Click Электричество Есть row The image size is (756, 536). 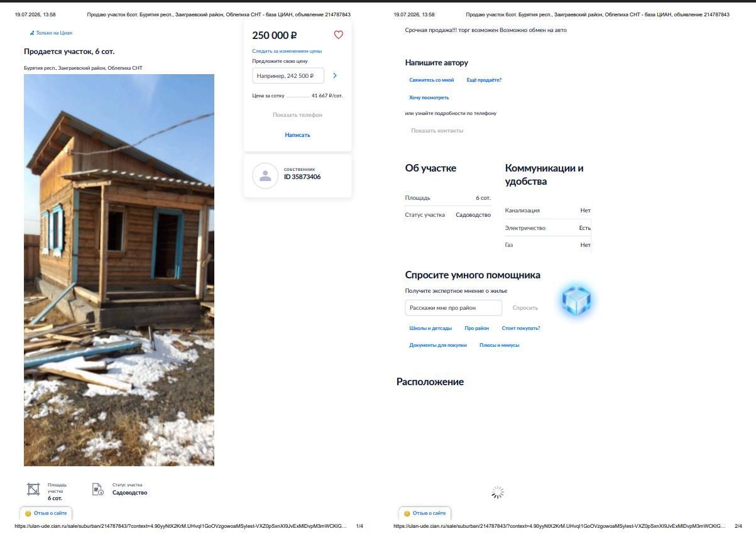click(548, 228)
